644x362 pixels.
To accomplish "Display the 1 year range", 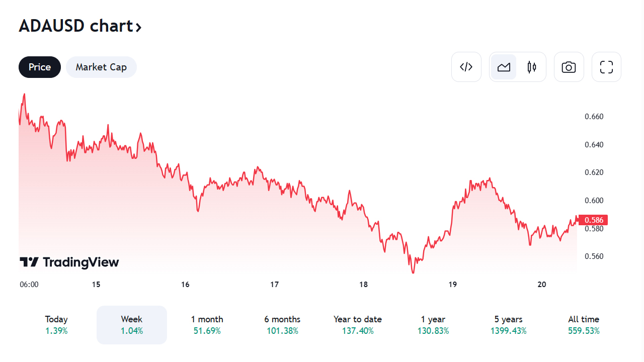I will pos(433,325).
